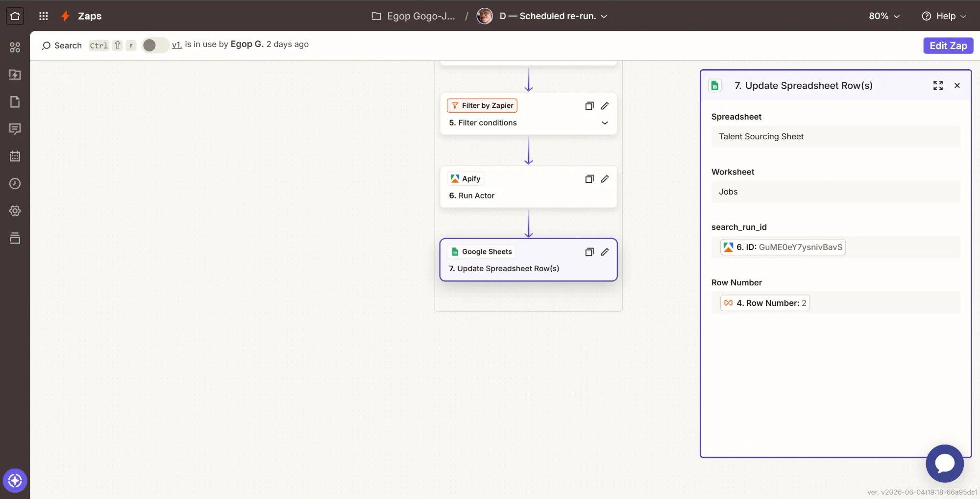Image resolution: width=980 pixels, height=499 pixels.
Task: Open the sidebar comments icon
Action: click(x=15, y=129)
